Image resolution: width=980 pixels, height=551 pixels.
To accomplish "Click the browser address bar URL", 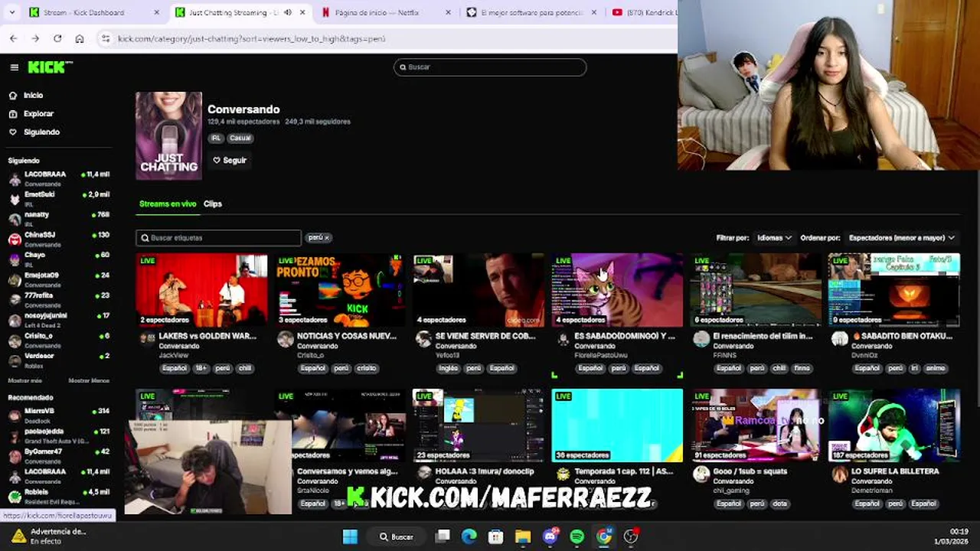I will click(251, 38).
